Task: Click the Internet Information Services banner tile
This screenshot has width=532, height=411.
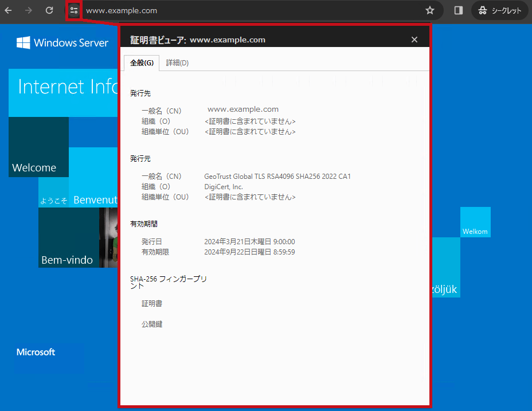Action: [63, 93]
